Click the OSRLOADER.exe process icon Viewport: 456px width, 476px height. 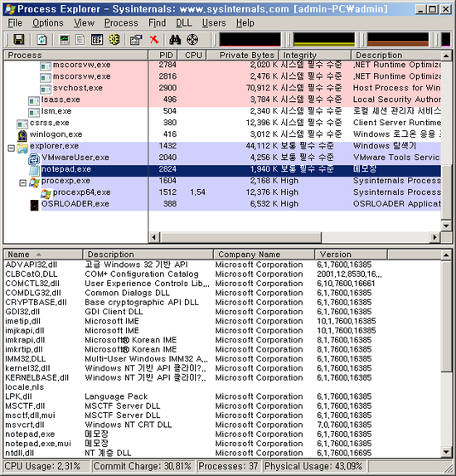coord(34,205)
